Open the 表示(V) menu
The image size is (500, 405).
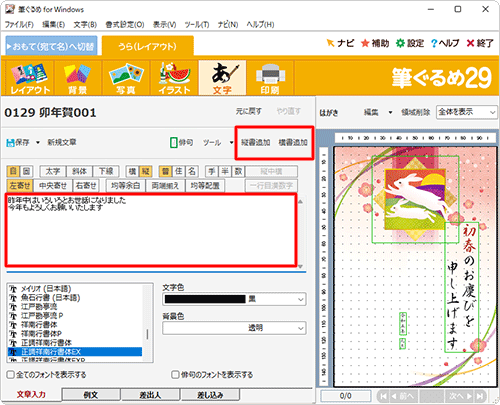click(x=164, y=25)
